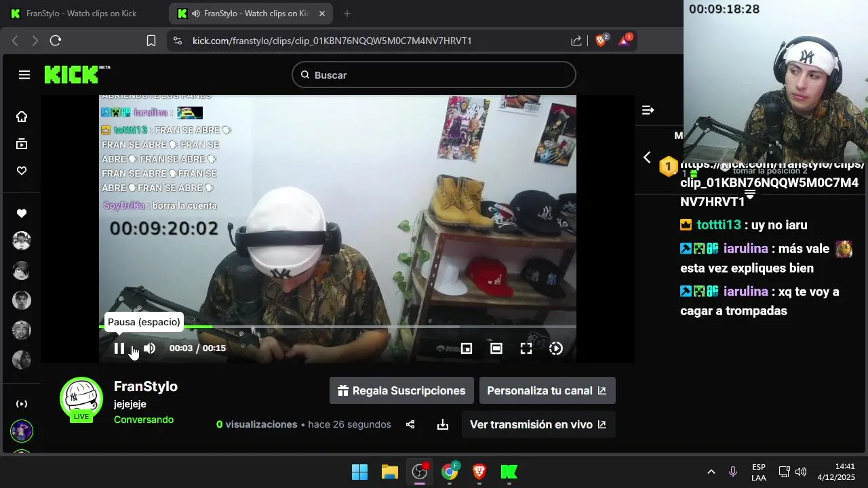
Task: Close the active FranStylo browser tab
Action: coord(322,14)
